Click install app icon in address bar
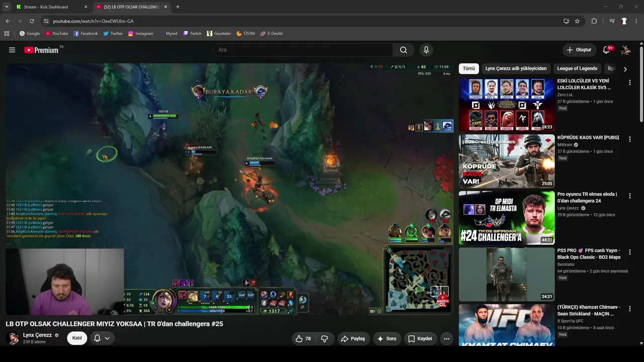 coord(566,21)
